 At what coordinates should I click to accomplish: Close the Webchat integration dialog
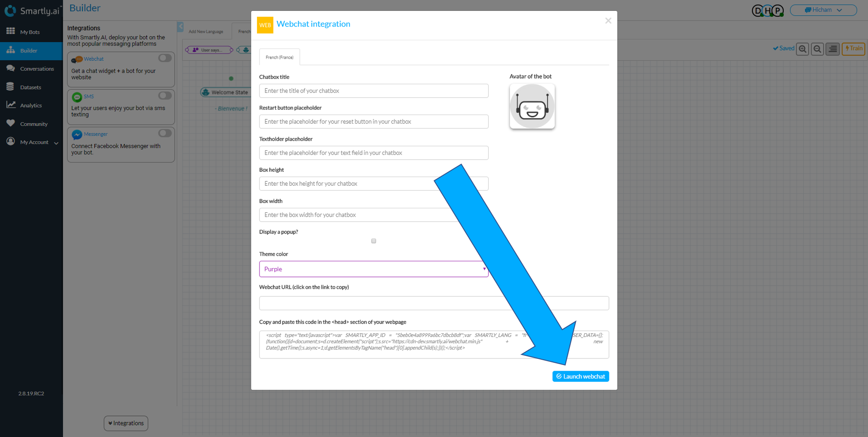pos(608,21)
